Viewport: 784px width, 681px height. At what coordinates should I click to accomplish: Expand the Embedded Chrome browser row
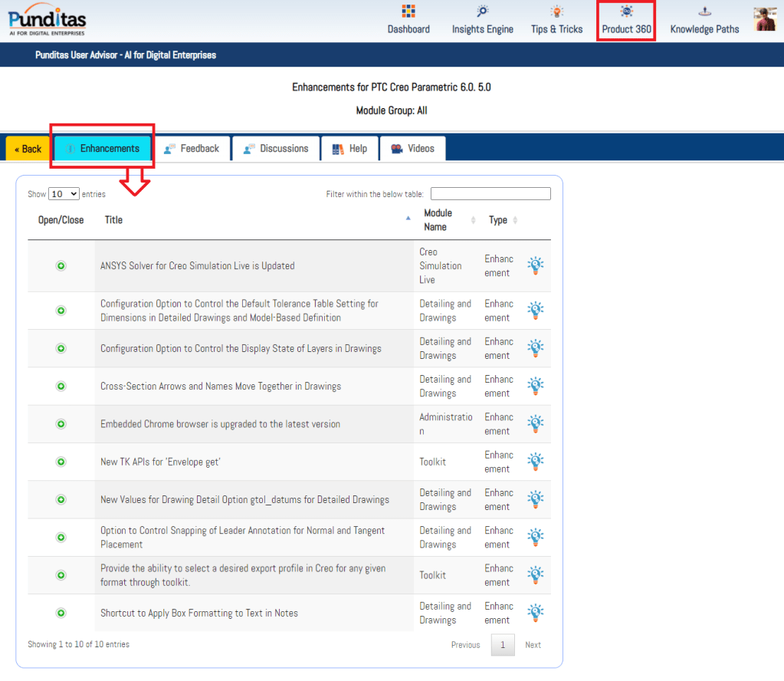coord(61,424)
